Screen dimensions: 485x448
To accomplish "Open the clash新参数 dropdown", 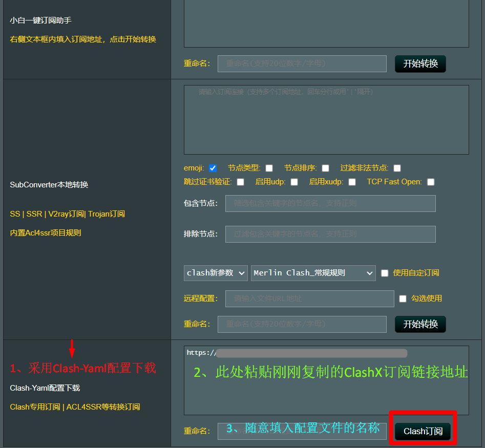I will (216, 273).
